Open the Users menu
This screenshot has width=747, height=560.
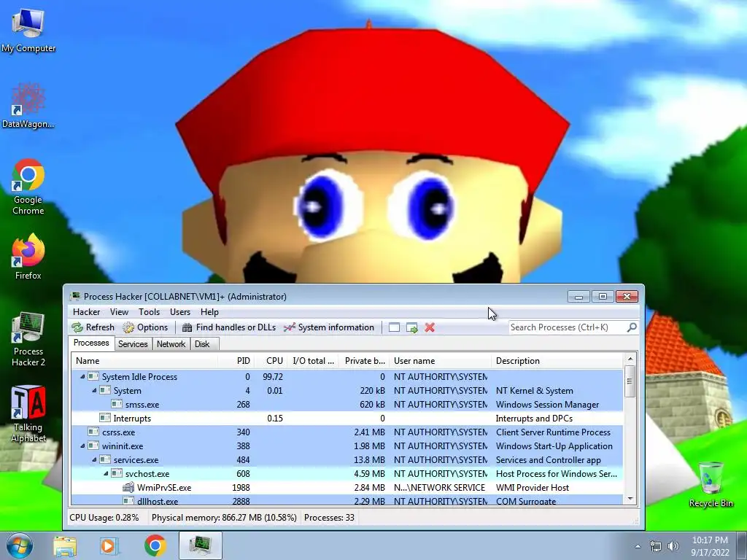point(180,312)
